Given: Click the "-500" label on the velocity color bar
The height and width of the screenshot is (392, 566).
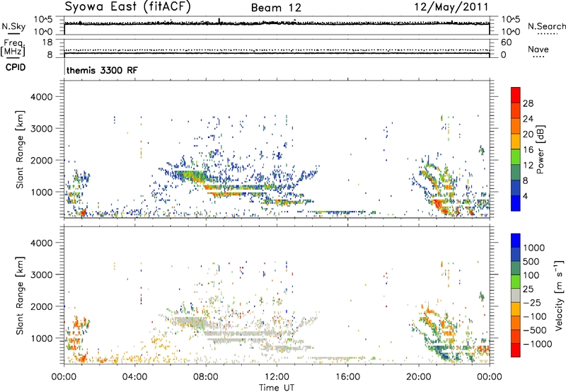Looking at the screenshot, I should (x=535, y=330).
